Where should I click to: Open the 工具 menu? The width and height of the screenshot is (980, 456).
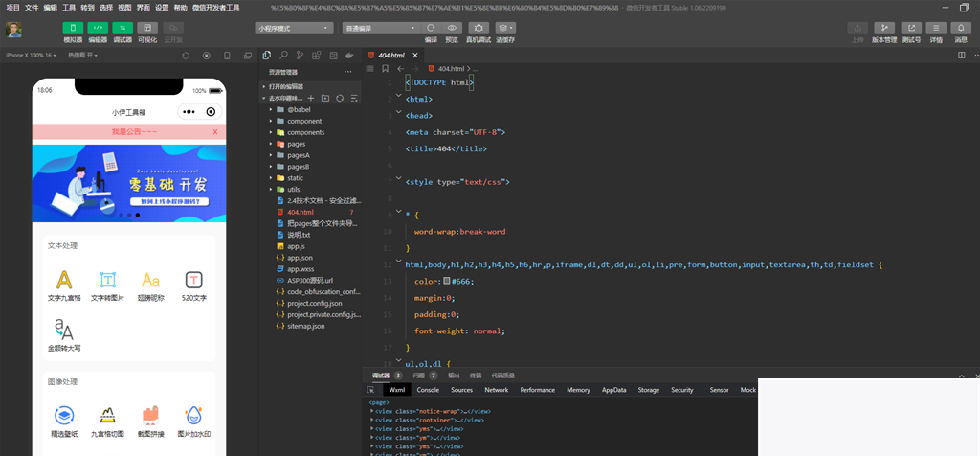point(69,7)
